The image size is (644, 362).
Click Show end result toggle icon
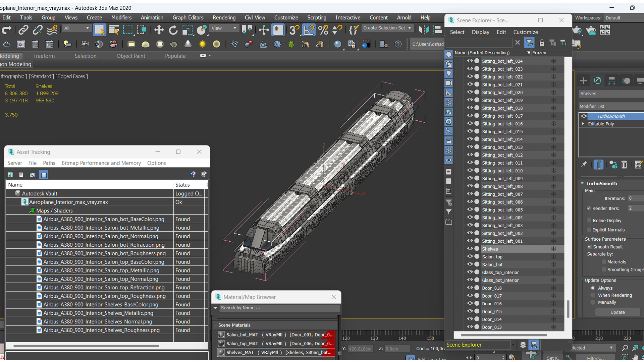(x=598, y=165)
